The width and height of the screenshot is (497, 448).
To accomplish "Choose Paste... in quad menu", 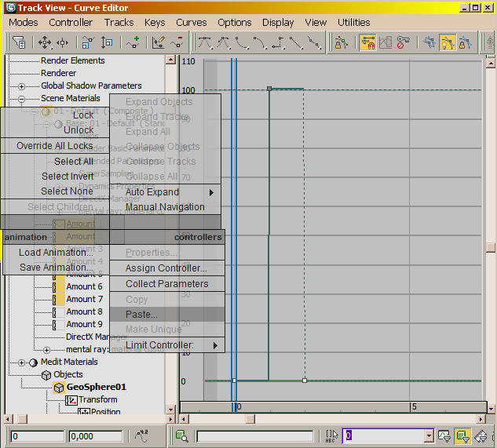I will [x=167, y=315].
